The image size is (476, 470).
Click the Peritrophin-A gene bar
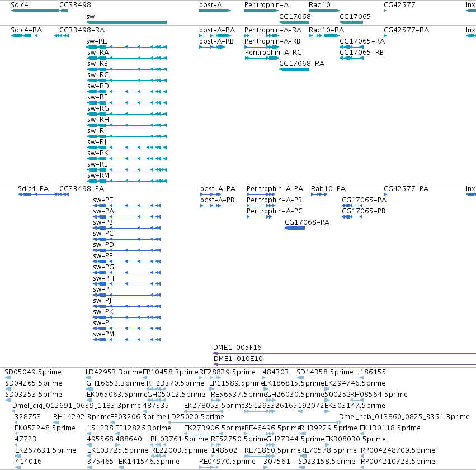click(x=261, y=11)
